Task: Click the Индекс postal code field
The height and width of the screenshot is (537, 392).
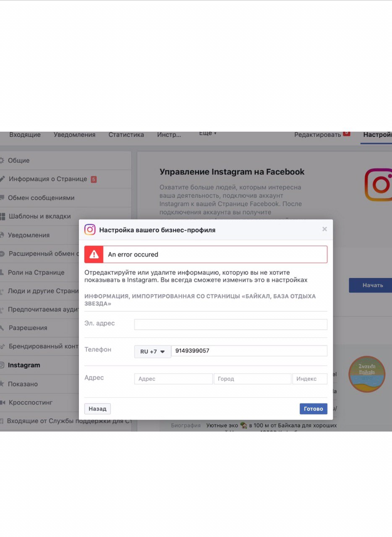Action: [x=310, y=379]
